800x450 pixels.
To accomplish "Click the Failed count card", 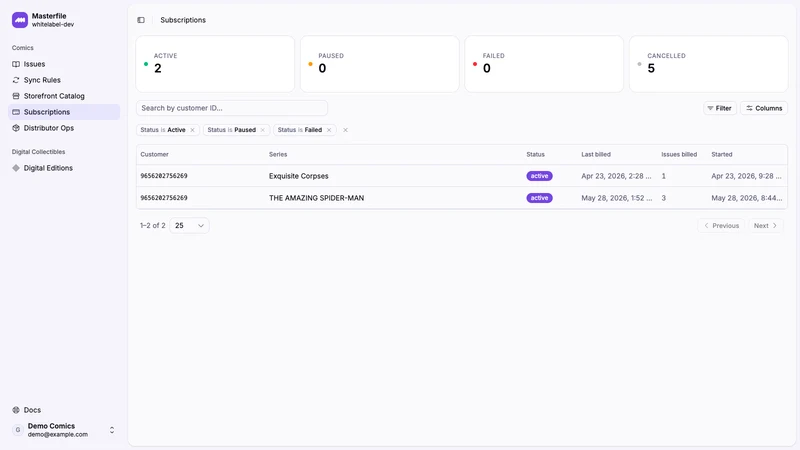I will (544, 64).
